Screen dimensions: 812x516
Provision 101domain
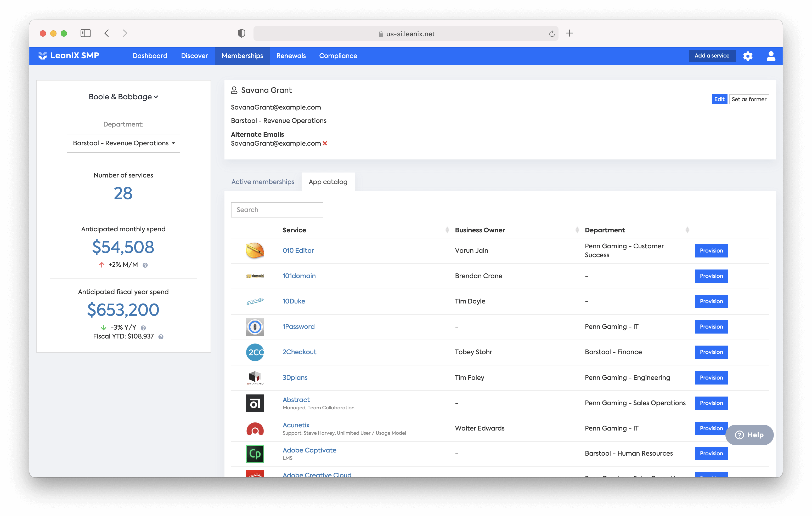711,276
